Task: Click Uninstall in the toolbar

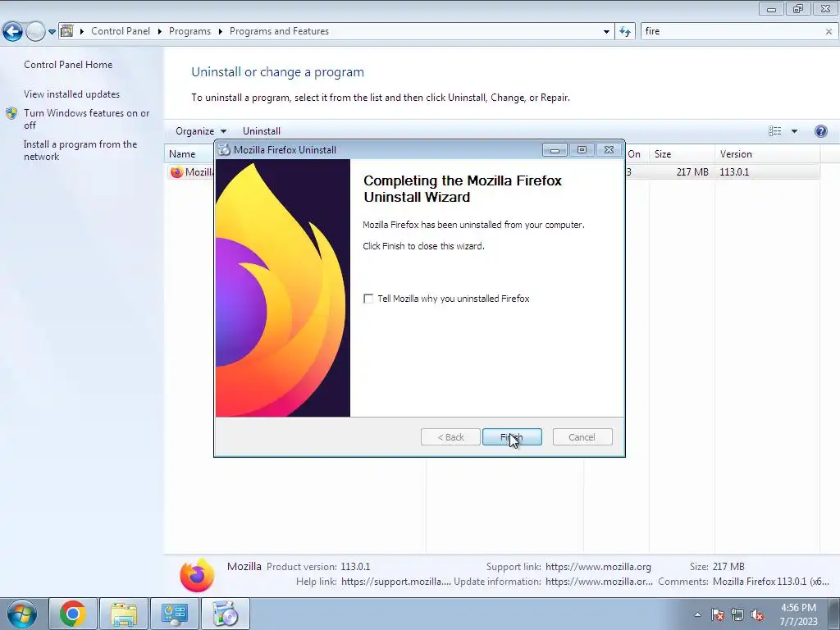Action: pyautogui.click(x=262, y=131)
